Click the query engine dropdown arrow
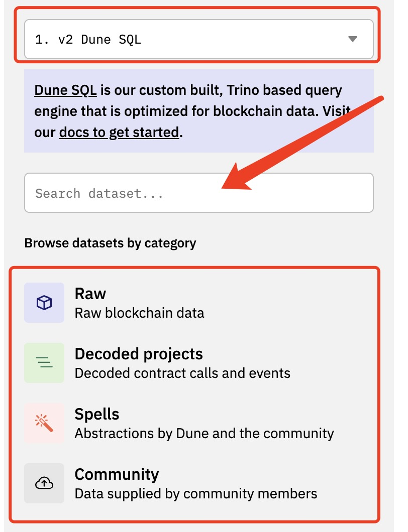The width and height of the screenshot is (408, 532). pyautogui.click(x=353, y=39)
